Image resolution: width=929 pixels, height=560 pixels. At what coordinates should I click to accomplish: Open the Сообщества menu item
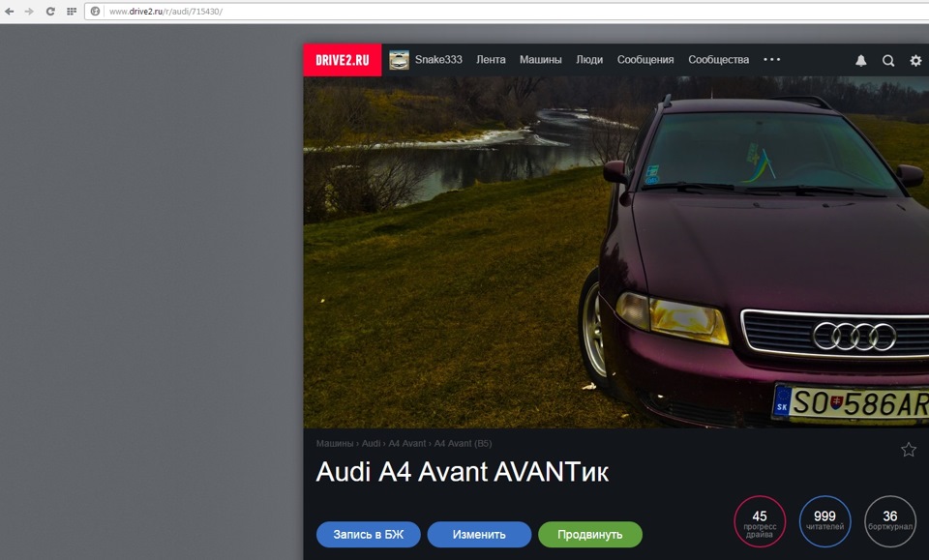719,60
